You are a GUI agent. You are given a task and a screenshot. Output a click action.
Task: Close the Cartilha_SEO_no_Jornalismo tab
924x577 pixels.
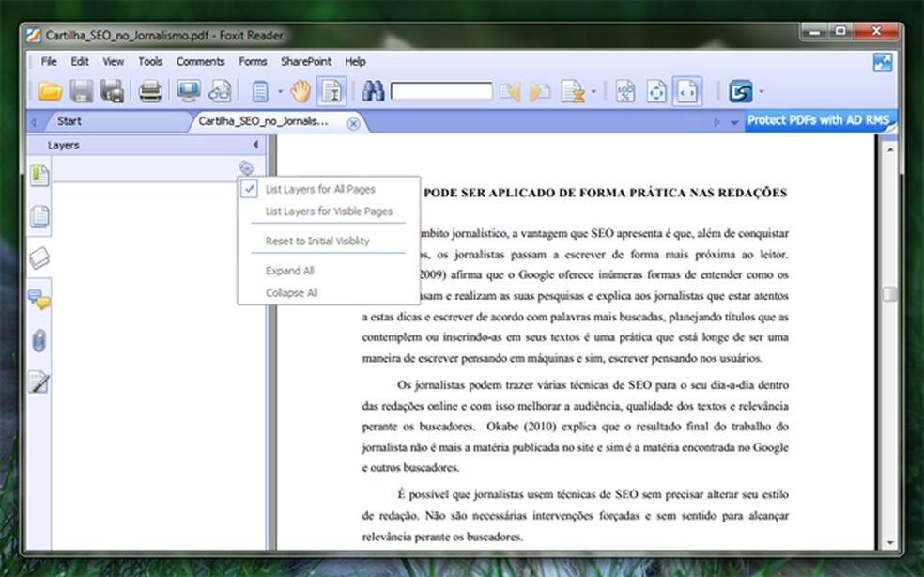(353, 123)
